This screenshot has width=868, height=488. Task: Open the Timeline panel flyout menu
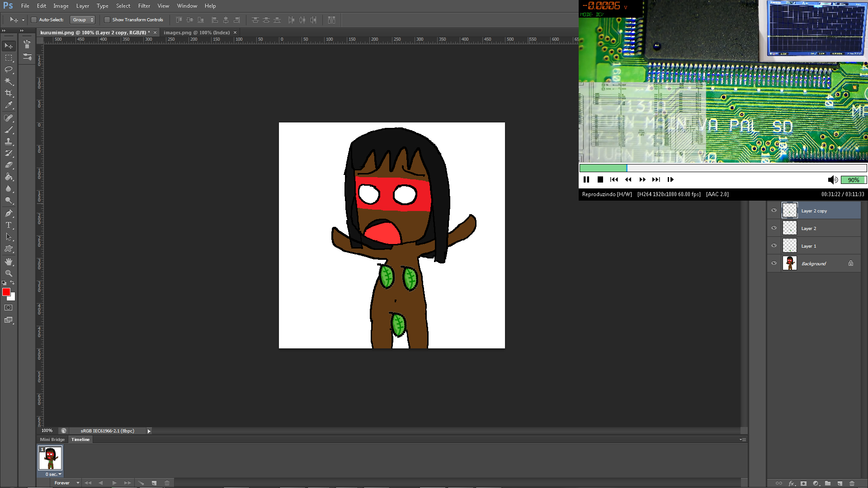(x=743, y=440)
